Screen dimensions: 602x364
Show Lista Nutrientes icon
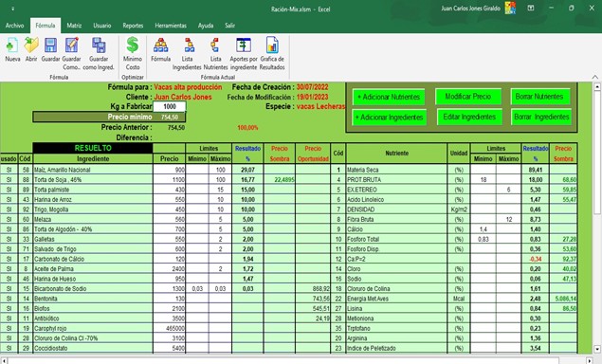215,45
